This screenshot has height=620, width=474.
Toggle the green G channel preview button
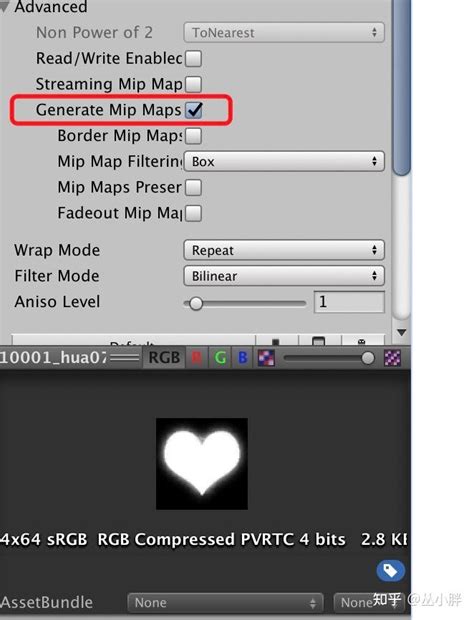220,358
